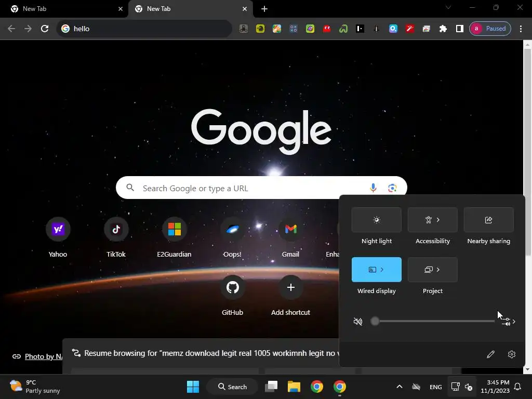Viewport: 532px width, 399px height.
Task: Open the Gmail shortcut
Action: pyautogui.click(x=290, y=237)
